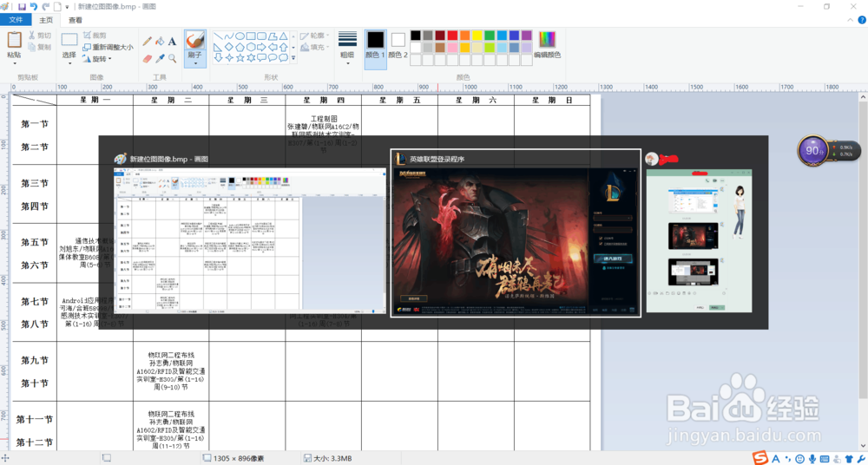Click the Cut (剪切) button
Screen dimensions: 868x465
[40, 36]
